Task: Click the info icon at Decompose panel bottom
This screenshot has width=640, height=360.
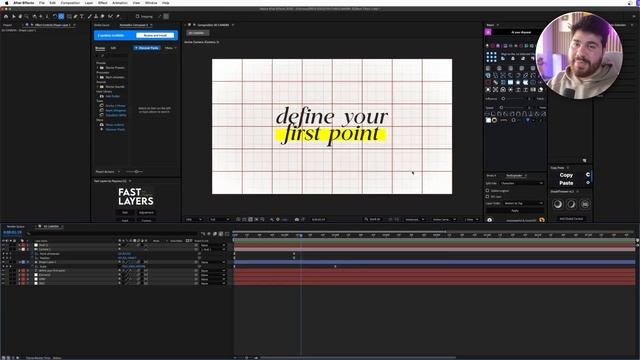Action: click(489, 220)
